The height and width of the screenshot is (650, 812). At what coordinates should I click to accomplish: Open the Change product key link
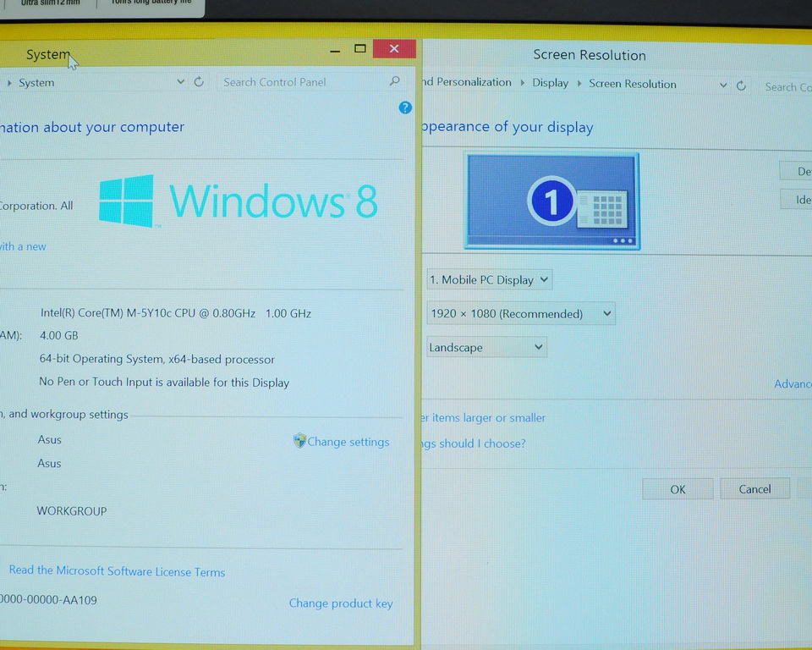click(x=341, y=603)
